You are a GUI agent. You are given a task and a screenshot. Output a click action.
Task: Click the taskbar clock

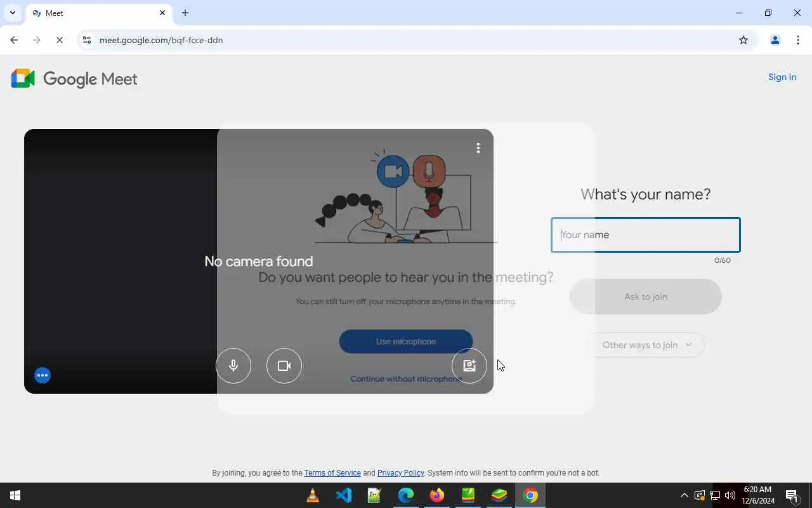click(x=758, y=495)
